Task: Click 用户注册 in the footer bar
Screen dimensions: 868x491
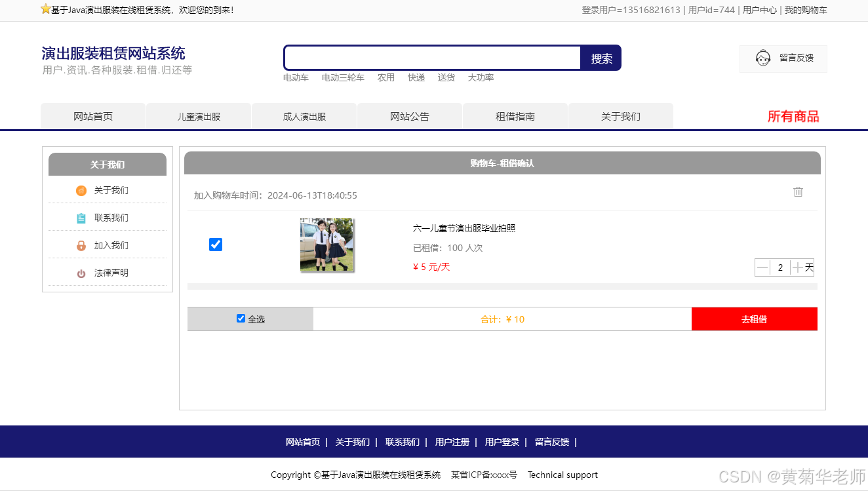Action: coord(452,442)
